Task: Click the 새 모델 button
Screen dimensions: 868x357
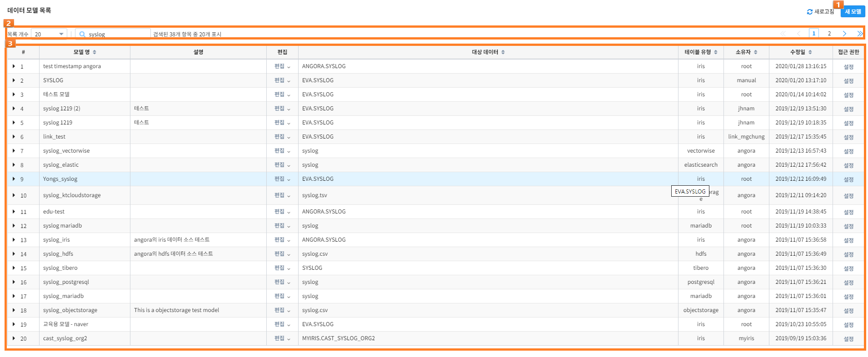Action: [853, 12]
